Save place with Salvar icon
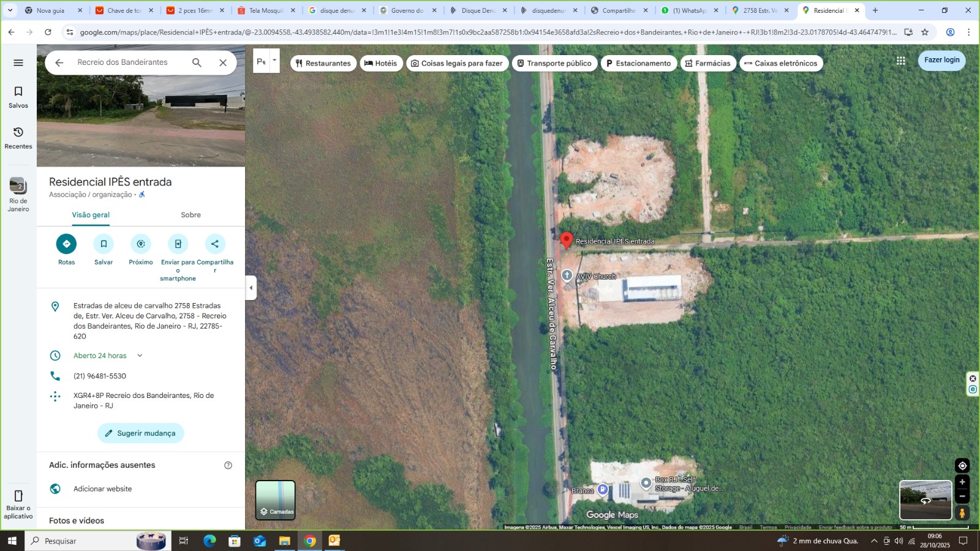The image size is (980, 551). [104, 244]
